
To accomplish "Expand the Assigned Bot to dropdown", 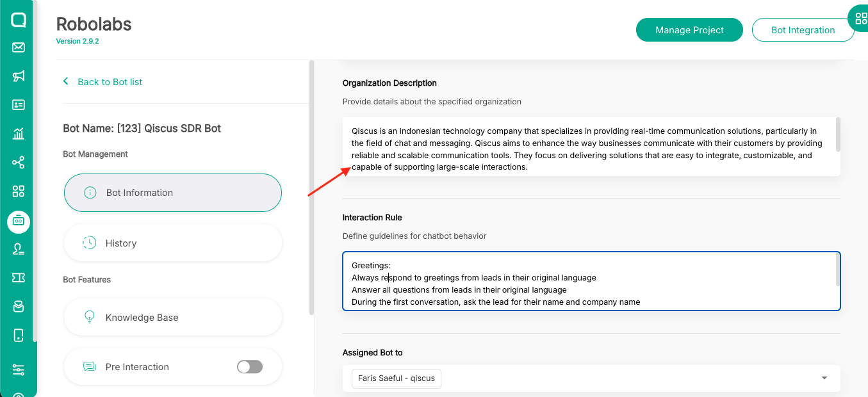I will click(824, 378).
